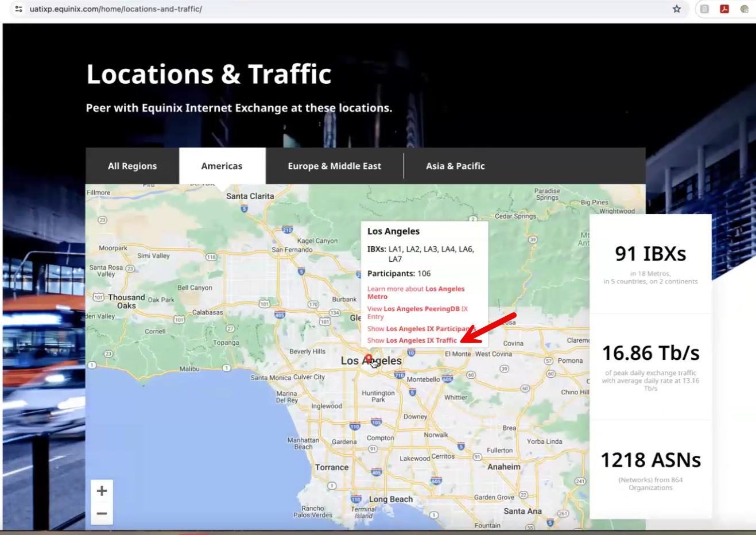Click Thousand Oaks label on map
The width and height of the screenshot is (756, 535).
pos(126,301)
